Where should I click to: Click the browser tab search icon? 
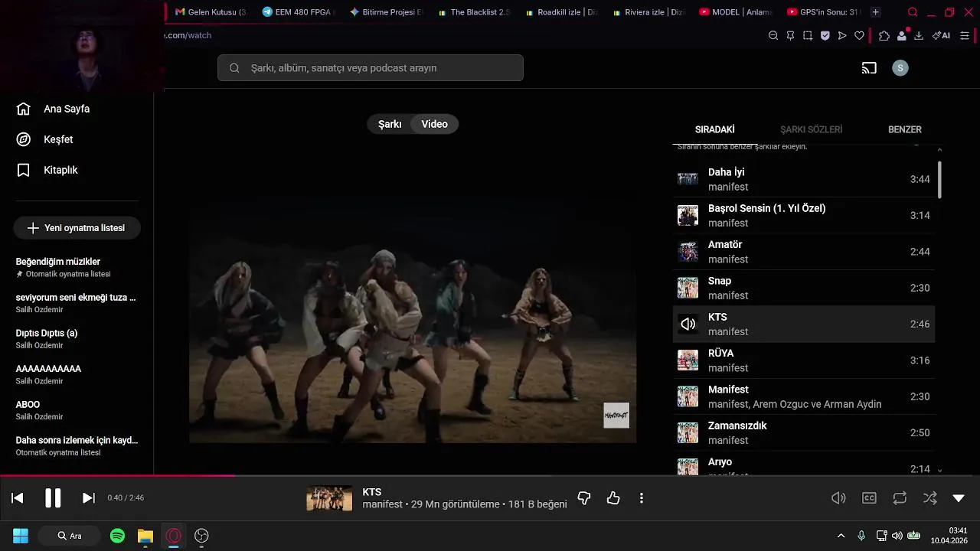point(913,12)
